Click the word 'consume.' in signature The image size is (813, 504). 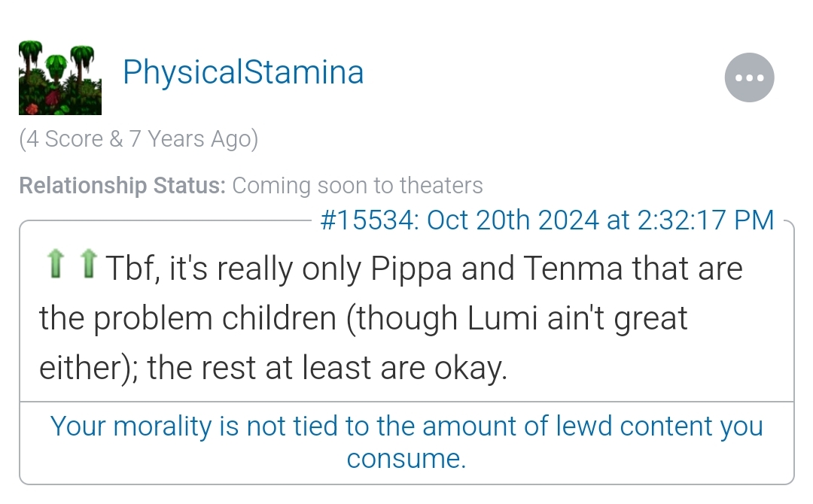tap(406, 459)
